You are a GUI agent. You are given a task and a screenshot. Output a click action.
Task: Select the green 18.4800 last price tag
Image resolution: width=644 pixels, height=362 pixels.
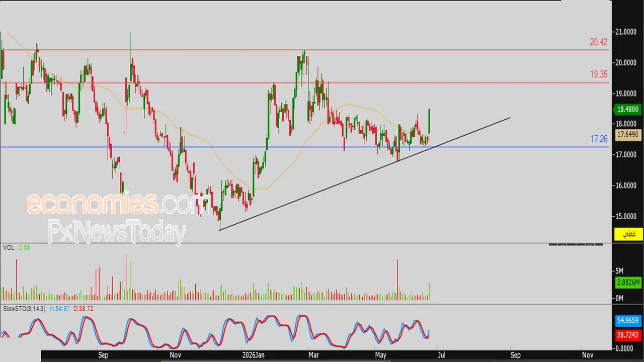627,110
